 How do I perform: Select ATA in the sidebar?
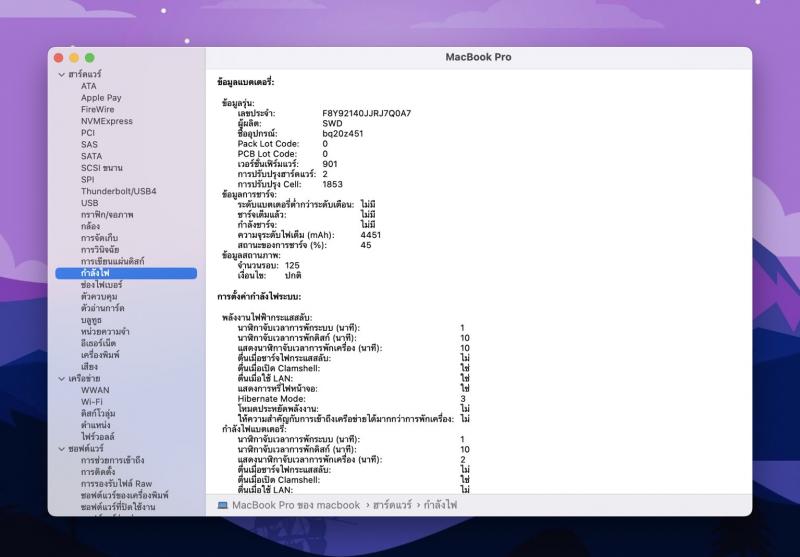(x=88, y=86)
